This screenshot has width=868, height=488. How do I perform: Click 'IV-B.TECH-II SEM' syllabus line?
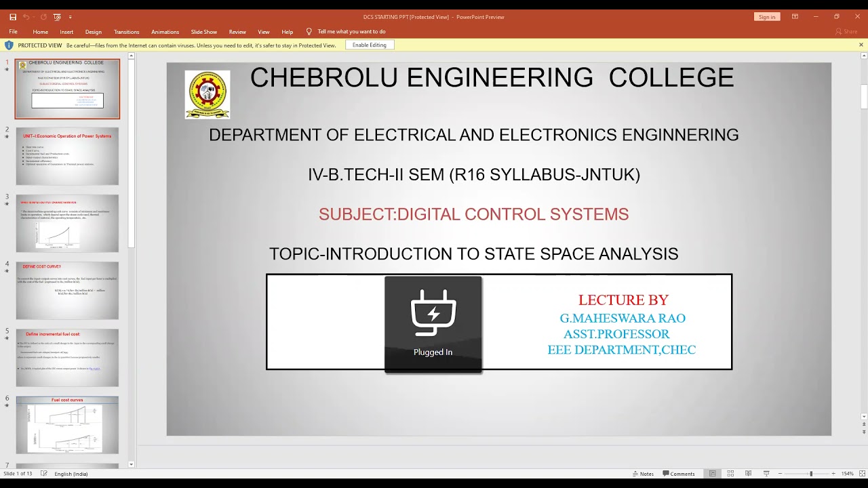474,175
